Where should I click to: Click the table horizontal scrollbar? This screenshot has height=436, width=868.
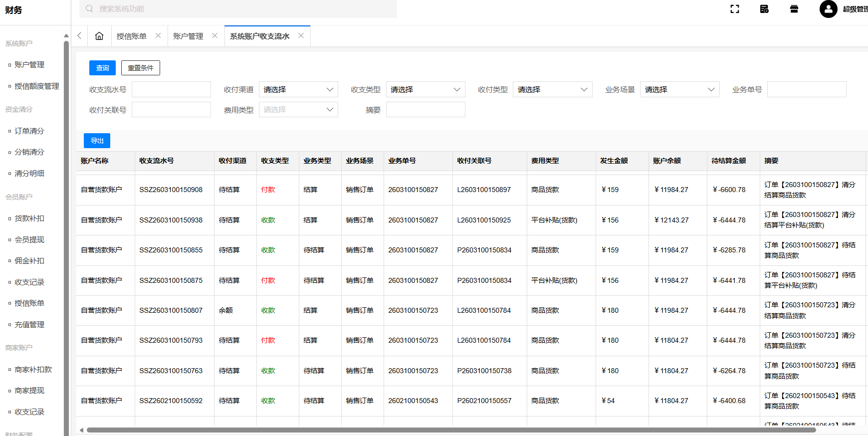(451, 430)
